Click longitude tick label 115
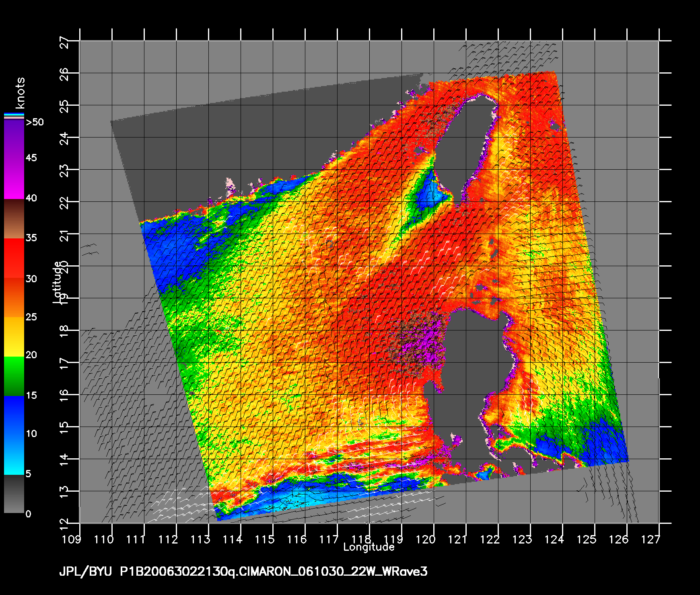Viewport: 700px width, 595px height. [265, 539]
